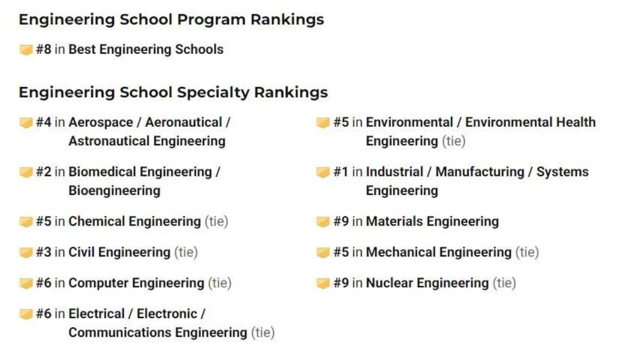Click the badge icon next to Nuclear Engineering
Image resolution: width=644 pixels, height=350 pixels.
(x=323, y=283)
